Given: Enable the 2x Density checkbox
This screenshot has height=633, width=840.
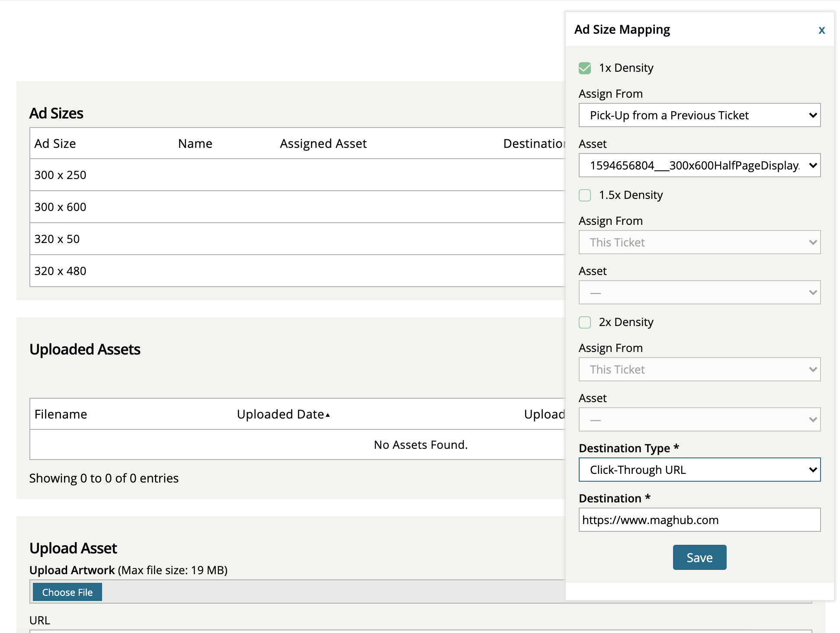Looking at the screenshot, I should tap(584, 323).
